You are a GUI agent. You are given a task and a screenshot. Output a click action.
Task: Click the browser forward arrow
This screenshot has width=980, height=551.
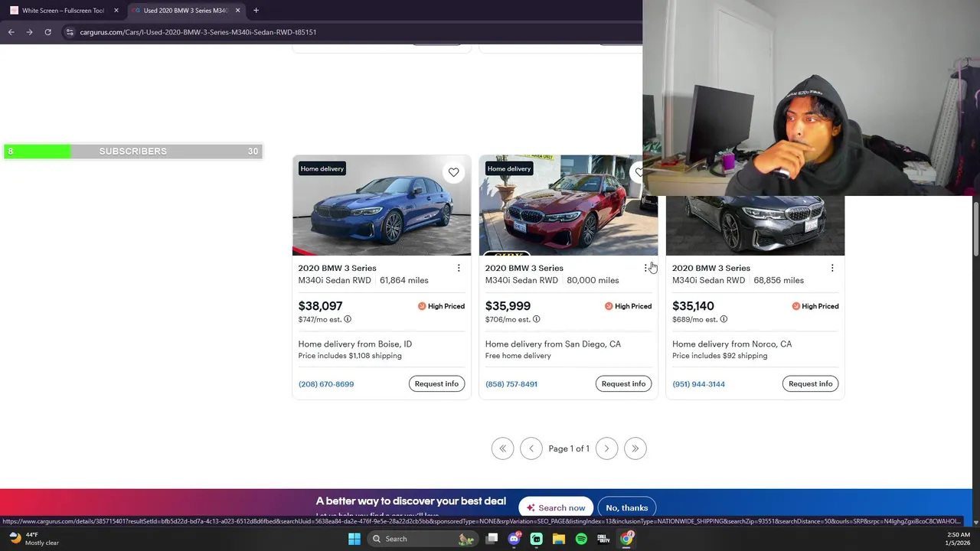coord(29,32)
